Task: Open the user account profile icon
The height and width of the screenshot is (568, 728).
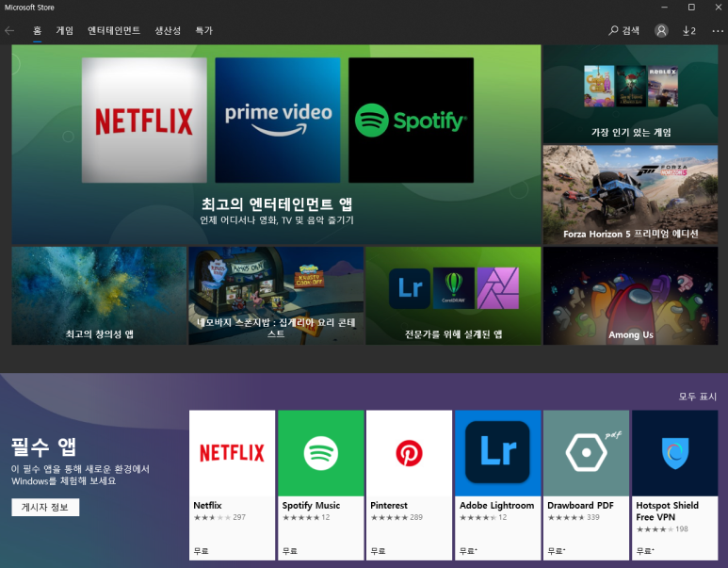Action: (661, 31)
